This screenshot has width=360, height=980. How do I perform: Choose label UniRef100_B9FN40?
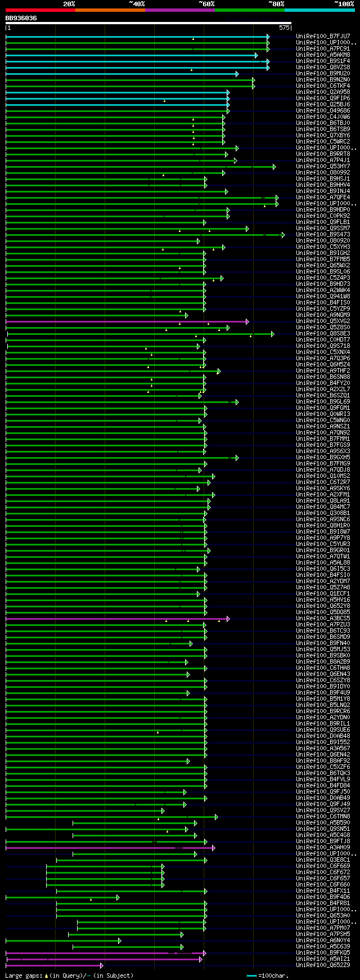tap(323, 643)
